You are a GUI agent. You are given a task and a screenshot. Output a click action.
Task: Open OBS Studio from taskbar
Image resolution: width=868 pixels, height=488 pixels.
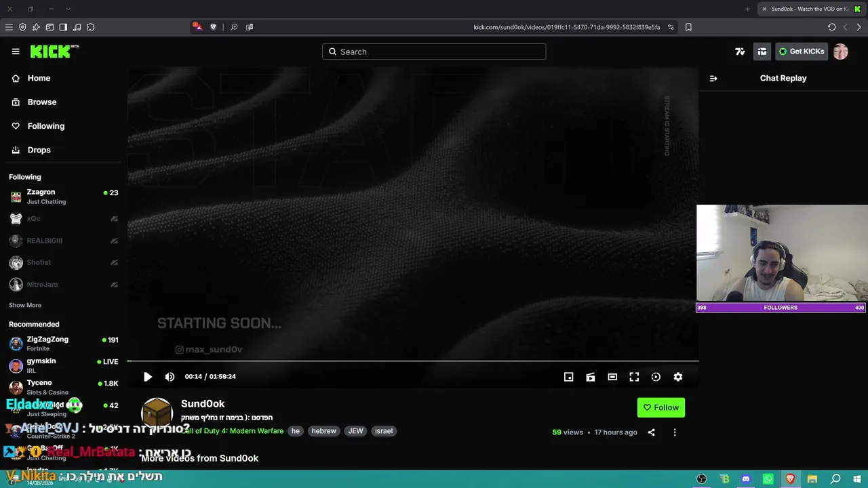[x=702, y=479]
